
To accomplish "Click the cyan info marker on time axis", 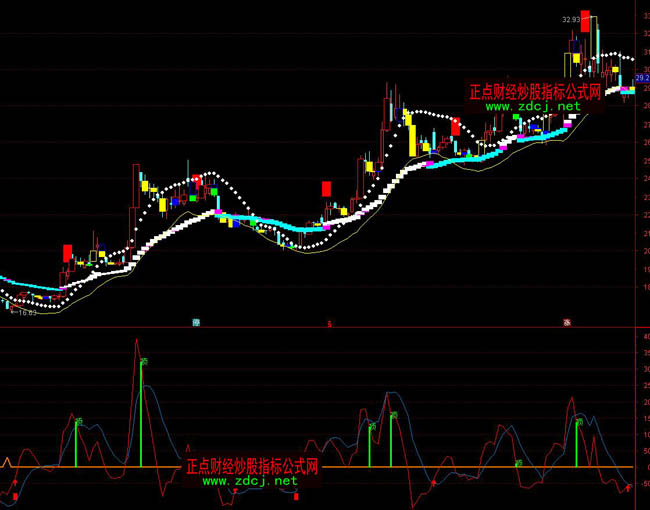I will click(197, 322).
